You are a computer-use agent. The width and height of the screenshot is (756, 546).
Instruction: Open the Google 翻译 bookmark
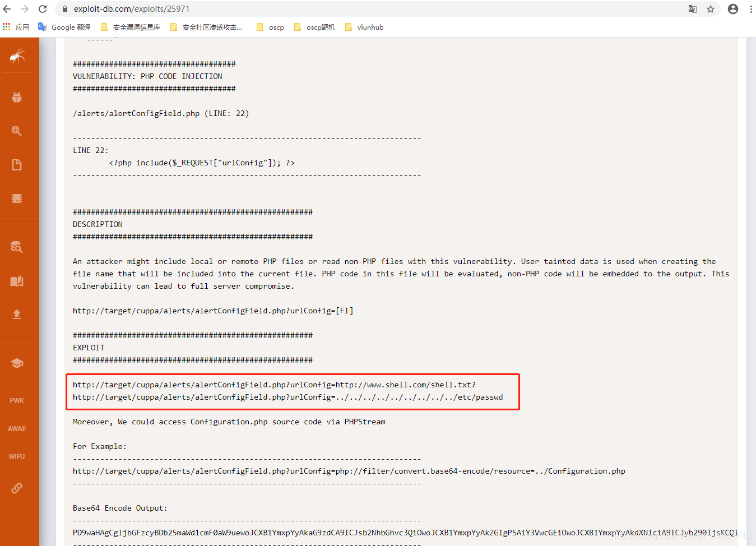click(64, 27)
